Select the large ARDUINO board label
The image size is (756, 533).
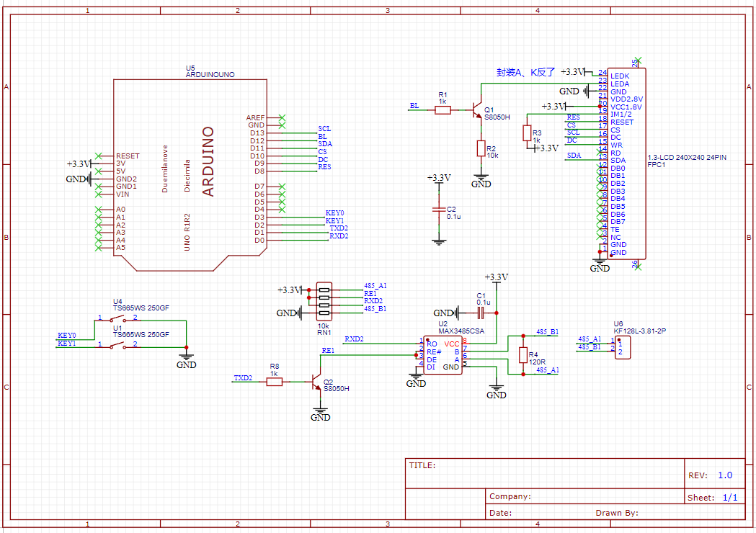(208, 161)
